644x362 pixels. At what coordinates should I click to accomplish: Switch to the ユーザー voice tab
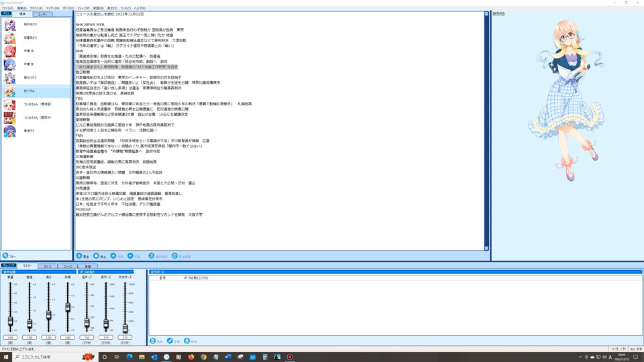[42, 14]
